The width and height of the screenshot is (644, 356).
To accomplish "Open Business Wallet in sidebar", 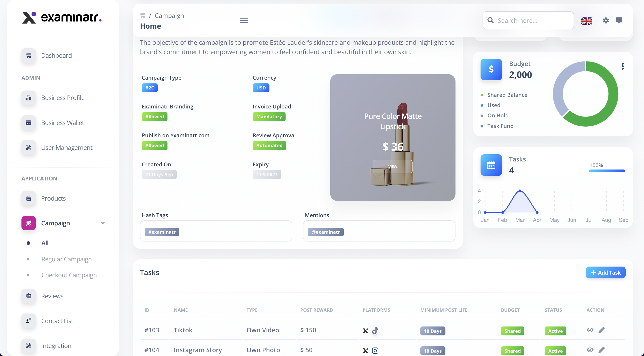I will pyautogui.click(x=63, y=123).
